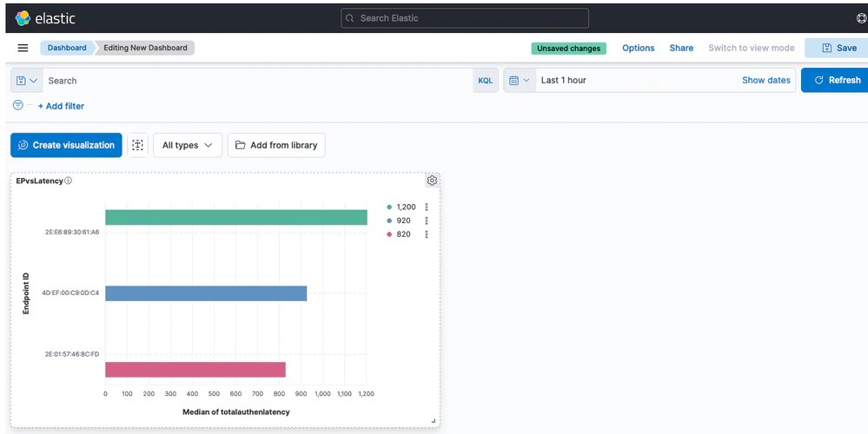Image resolution: width=868 pixels, height=434 pixels.
Task: Click Last 1 hour time range
Action: 564,80
